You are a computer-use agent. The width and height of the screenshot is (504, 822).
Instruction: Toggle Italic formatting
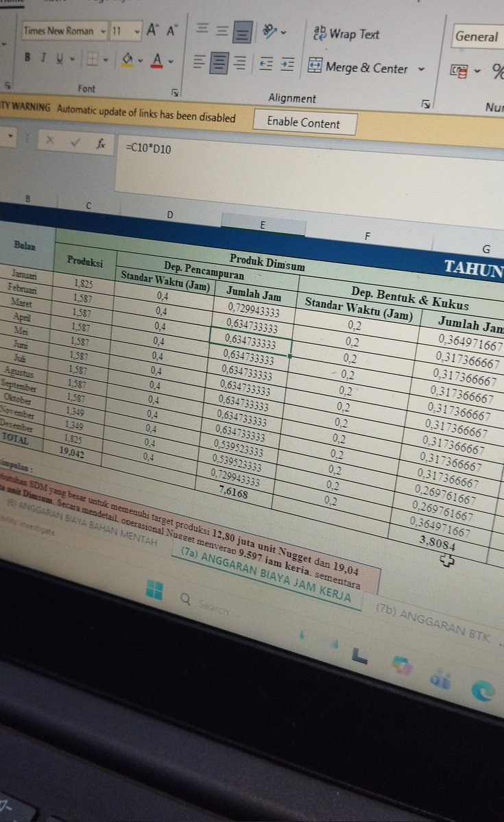point(43,58)
